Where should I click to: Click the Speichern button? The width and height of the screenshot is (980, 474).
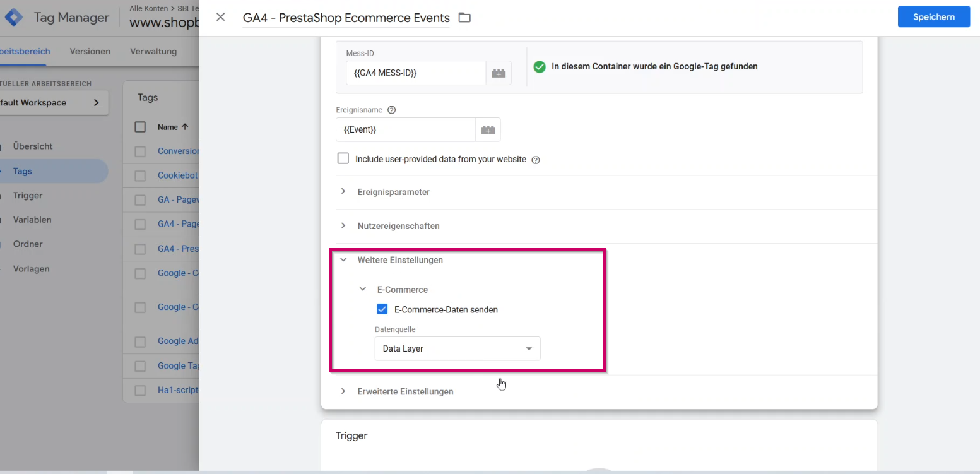(934, 17)
